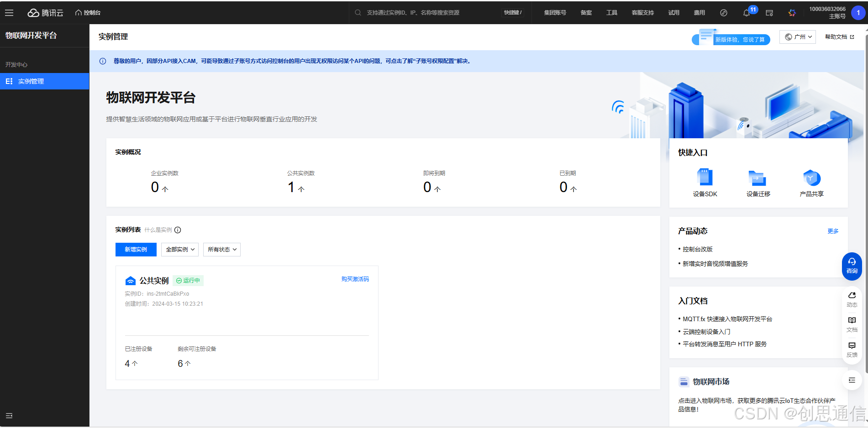Open the hamburger menu in the top bar
This screenshot has width=868, height=428.
[x=9, y=13]
